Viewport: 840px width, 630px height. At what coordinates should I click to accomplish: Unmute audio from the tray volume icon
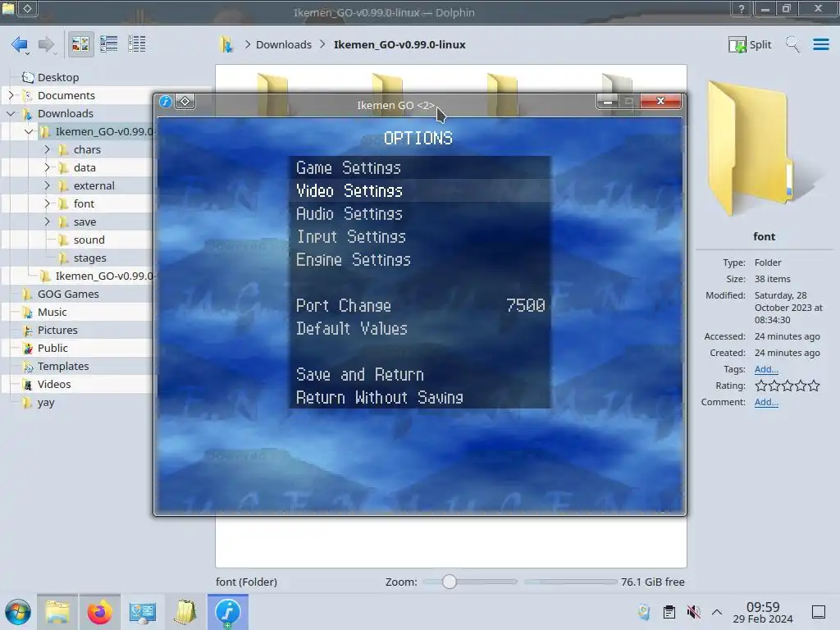694,612
